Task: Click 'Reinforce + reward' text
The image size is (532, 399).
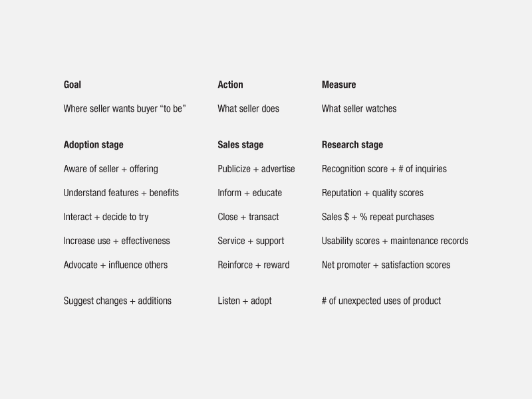Action: point(253,265)
